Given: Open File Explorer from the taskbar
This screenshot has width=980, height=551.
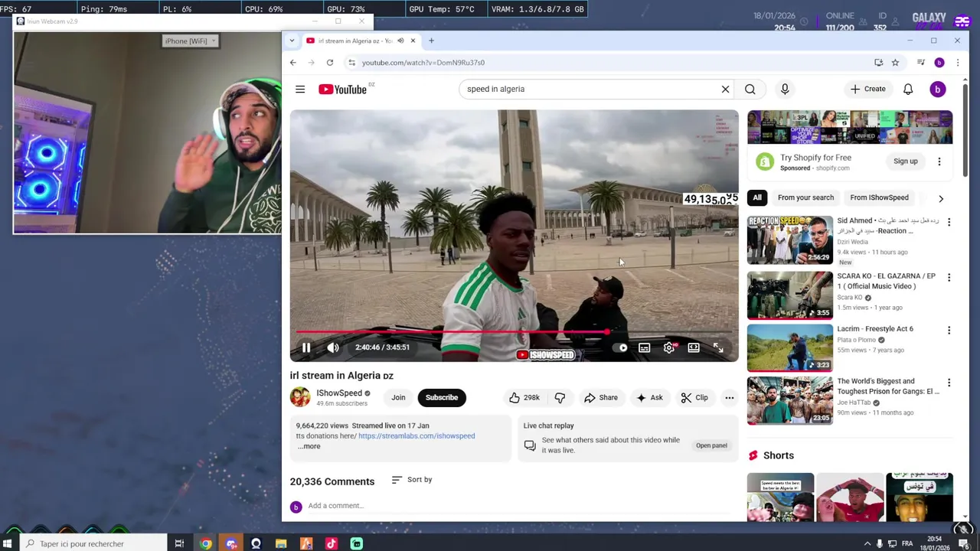Looking at the screenshot, I should 281,544.
